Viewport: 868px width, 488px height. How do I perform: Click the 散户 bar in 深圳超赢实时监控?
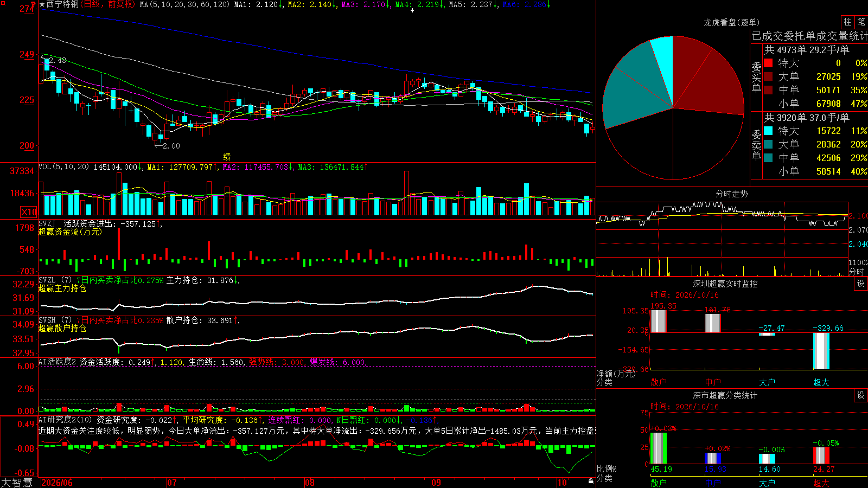tap(659, 322)
